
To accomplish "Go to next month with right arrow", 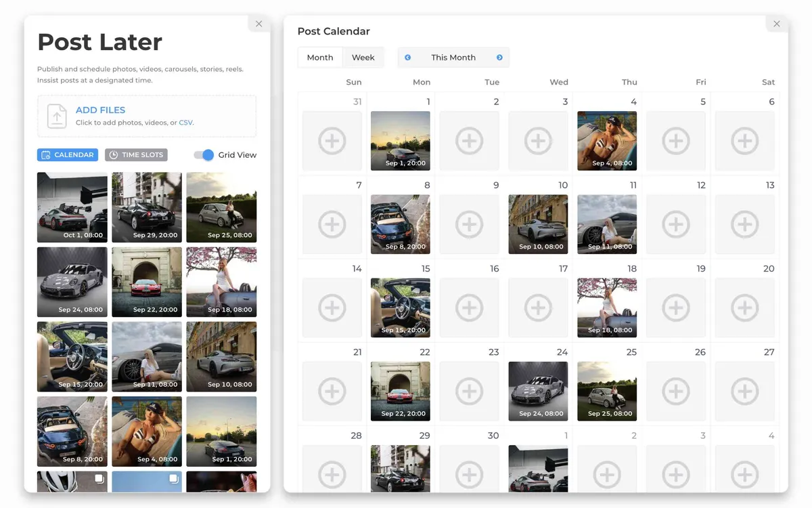I will click(499, 58).
